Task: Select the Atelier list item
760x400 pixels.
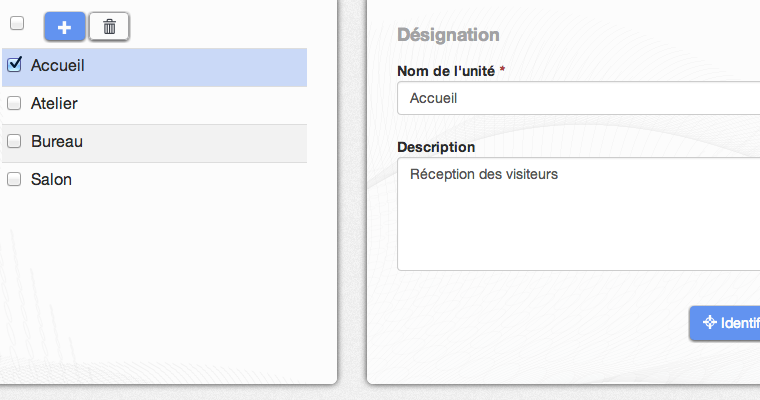Action: [155, 105]
